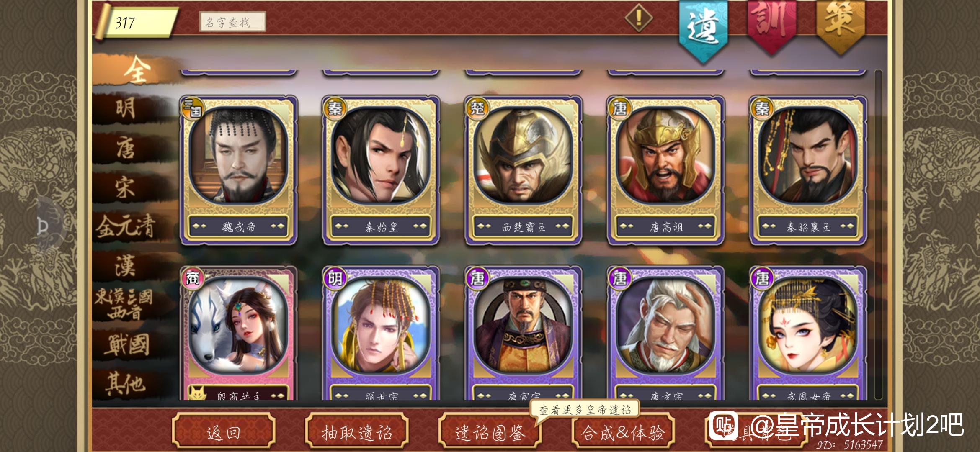Image resolution: width=980 pixels, height=452 pixels.
Task: Select the 秦始皇 emperor card
Action: [x=381, y=170]
